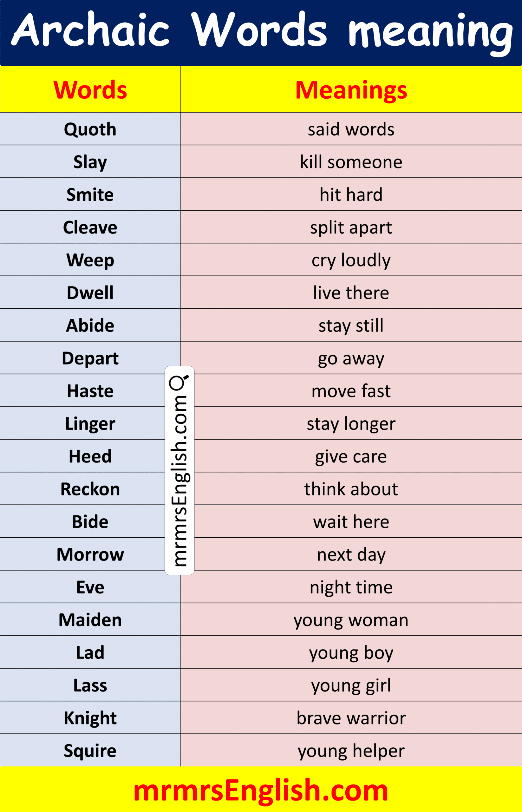522x812 pixels.
Task: Select the meaning 'cry loudly'
Action: pyautogui.click(x=351, y=260)
